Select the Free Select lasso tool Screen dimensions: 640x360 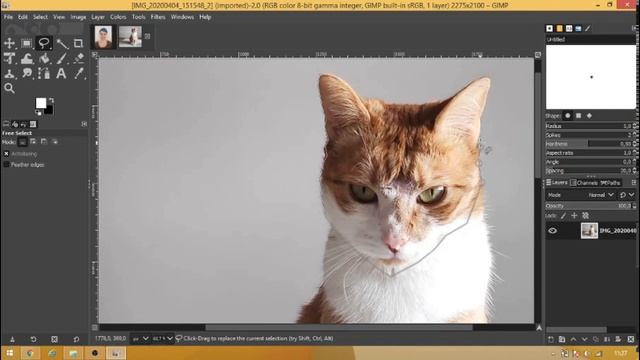point(44,43)
